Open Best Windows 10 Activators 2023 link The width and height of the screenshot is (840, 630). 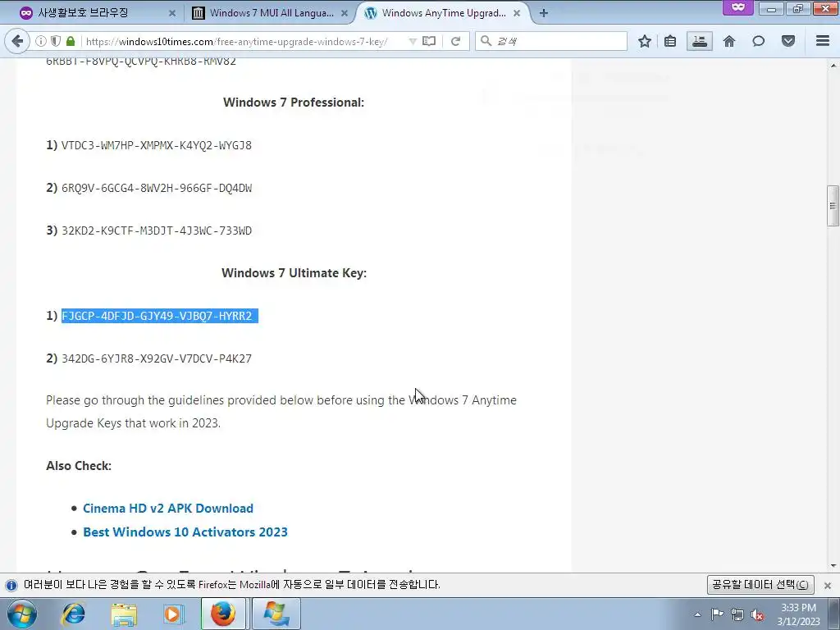point(185,532)
